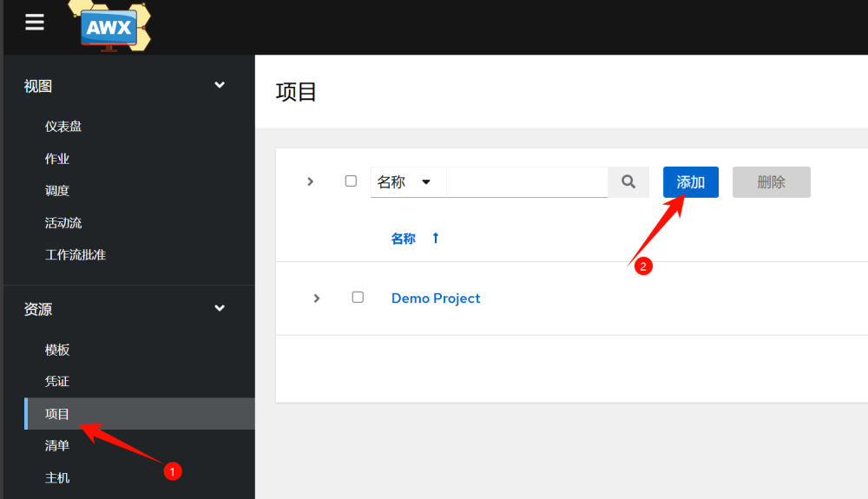868x499 pixels.
Task: Open 凭证 under 资源
Action: (57, 381)
